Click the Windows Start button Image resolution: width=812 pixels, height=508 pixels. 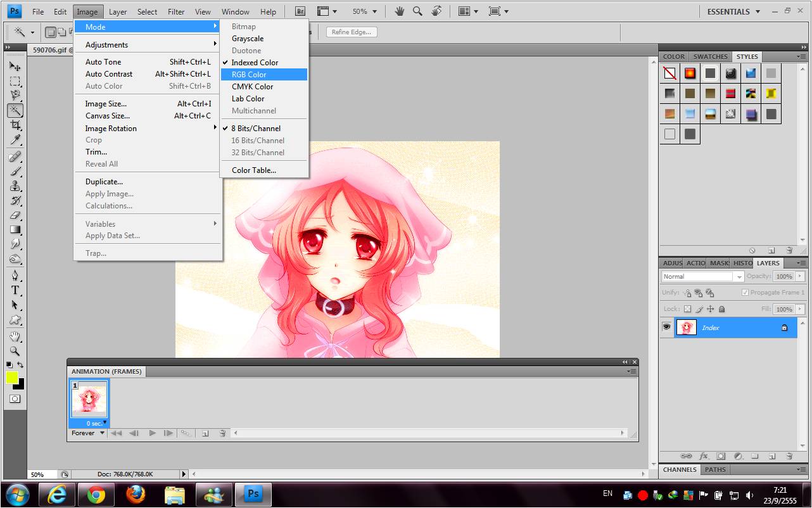pos(17,494)
